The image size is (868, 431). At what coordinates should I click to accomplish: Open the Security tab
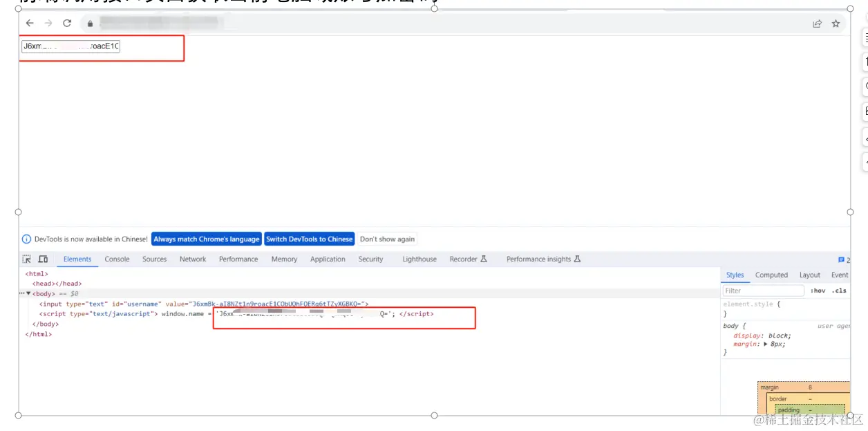click(x=370, y=259)
